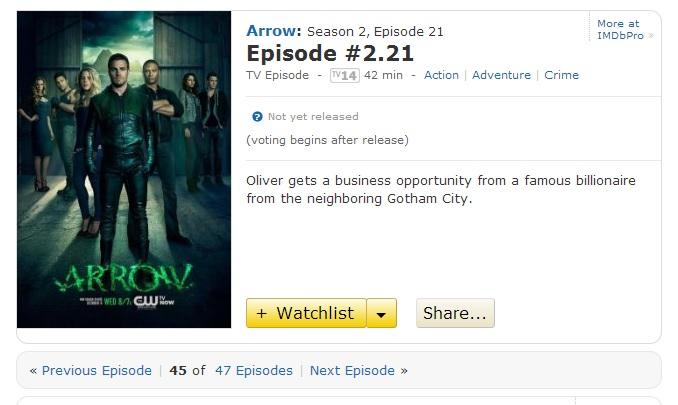Image resolution: width=678 pixels, height=405 pixels.
Task: Click the small arrow beside IMDbPro
Action: tap(651, 36)
